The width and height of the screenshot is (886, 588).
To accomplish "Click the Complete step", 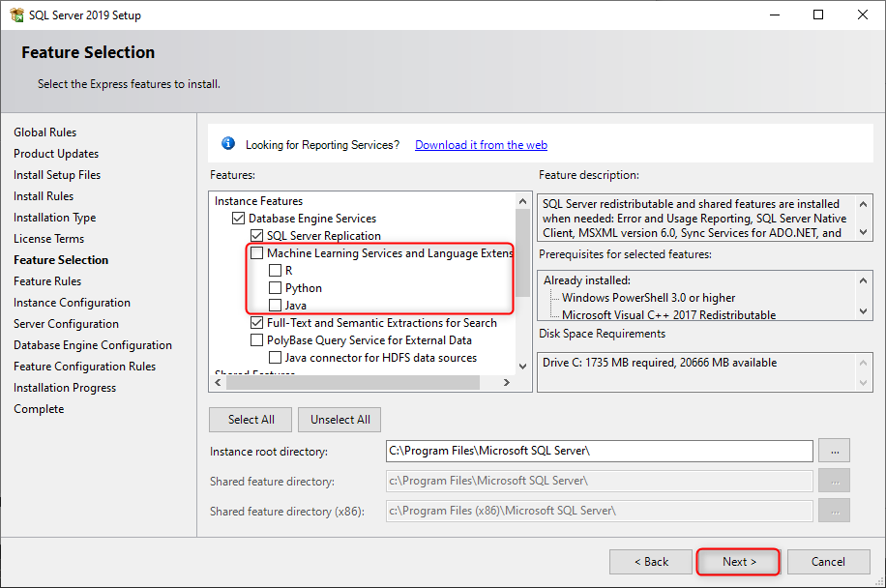I will tap(39, 409).
